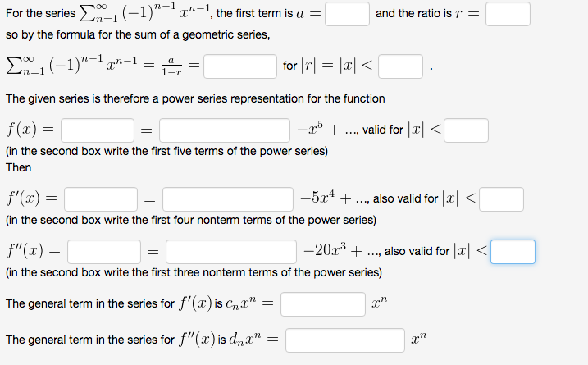Focus the c_n x^n coefficient field
This screenshot has width=588, height=365.
[323, 304]
